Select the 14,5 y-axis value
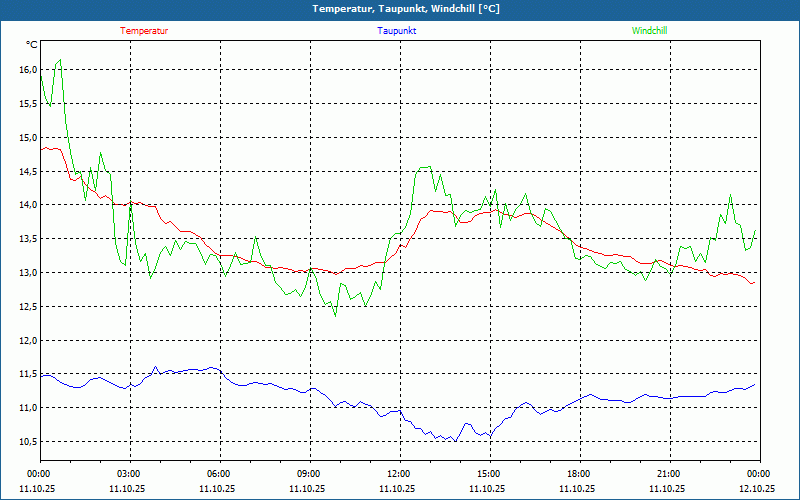Image resolution: width=800 pixels, height=500 pixels. coord(27,172)
